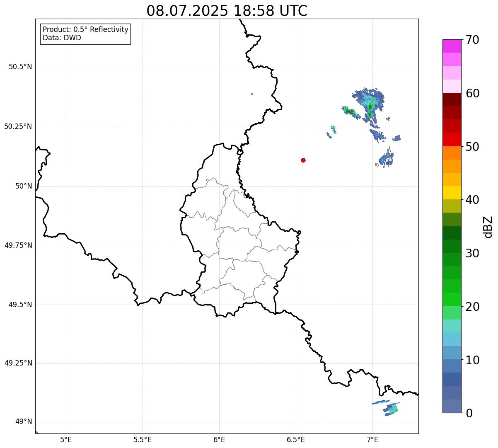
Task: Click the 49.5°N latitude label
Action: pyautogui.click(x=20, y=305)
